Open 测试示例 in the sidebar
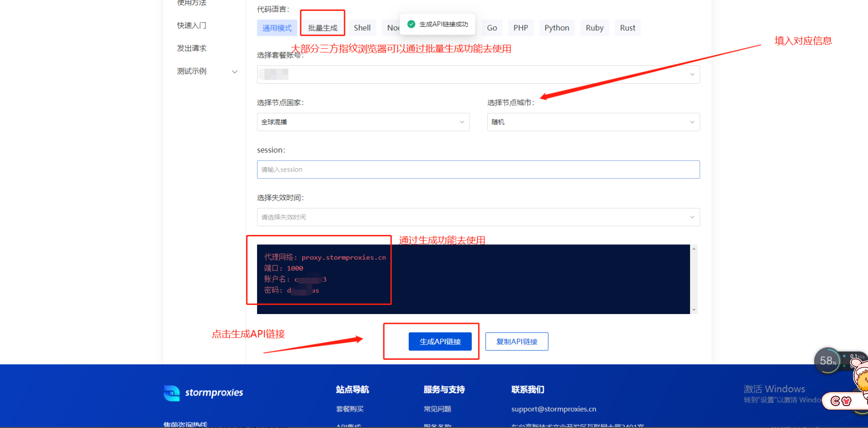868x428 pixels. click(191, 71)
